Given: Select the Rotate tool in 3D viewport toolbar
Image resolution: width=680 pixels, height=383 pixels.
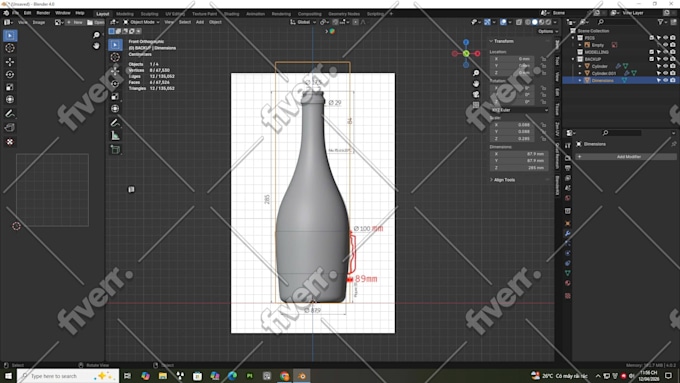Looking at the screenshot, I should pyautogui.click(x=115, y=83).
